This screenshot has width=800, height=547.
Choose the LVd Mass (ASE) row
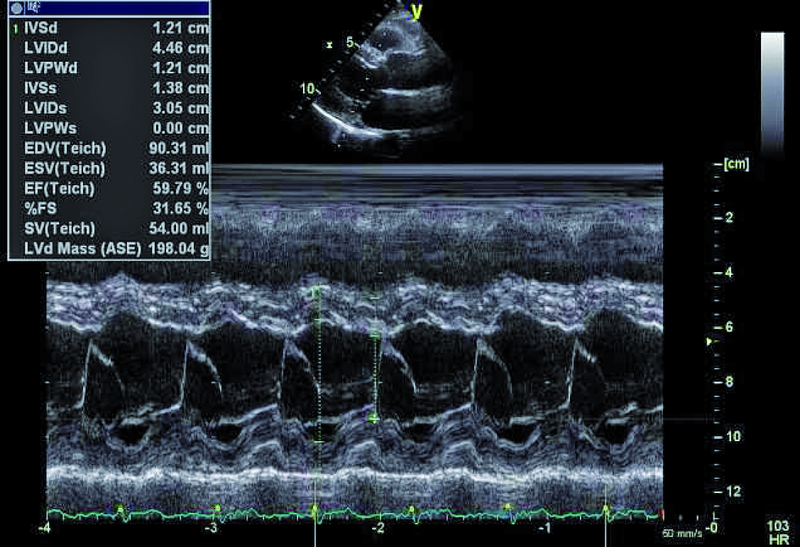[x=110, y=248]
